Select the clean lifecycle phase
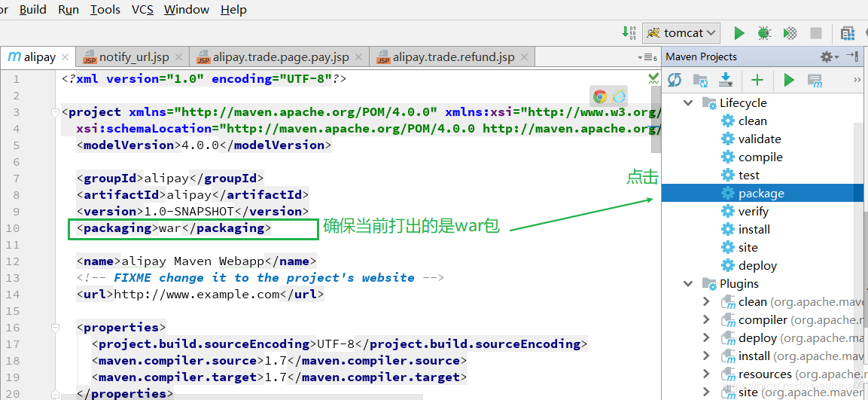The width and height of the screenshot is (868, 400). (752, 121)
